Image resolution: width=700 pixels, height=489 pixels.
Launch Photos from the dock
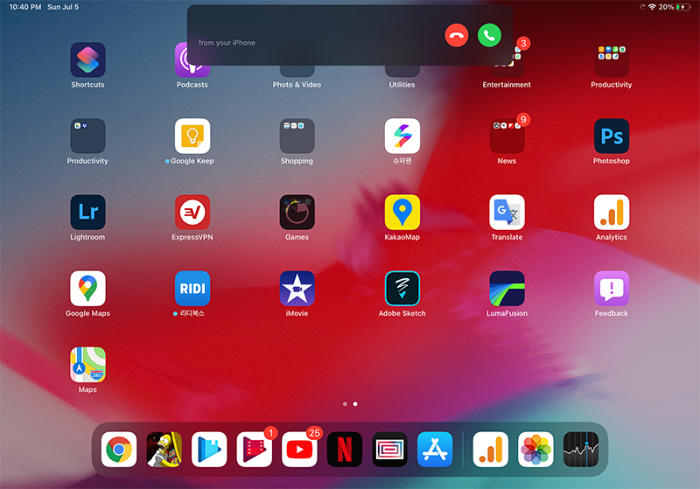536,449
